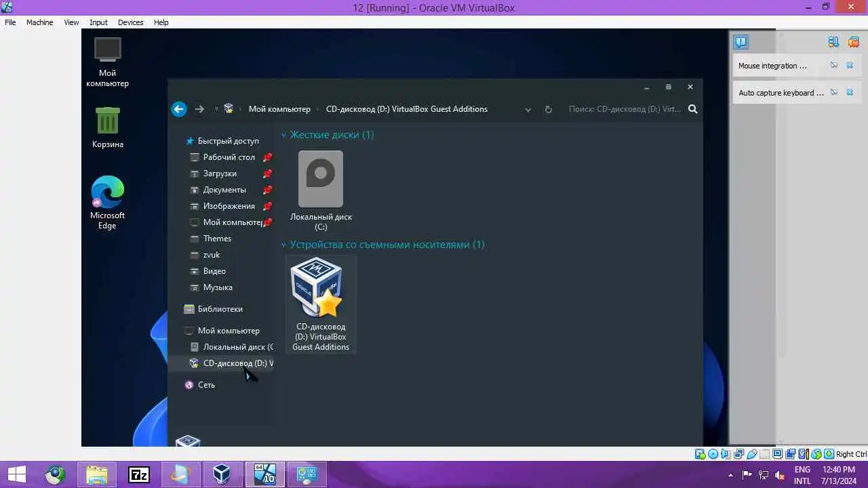
Task: Dismiss the Mouse integration notification
Action: [850, 66]
